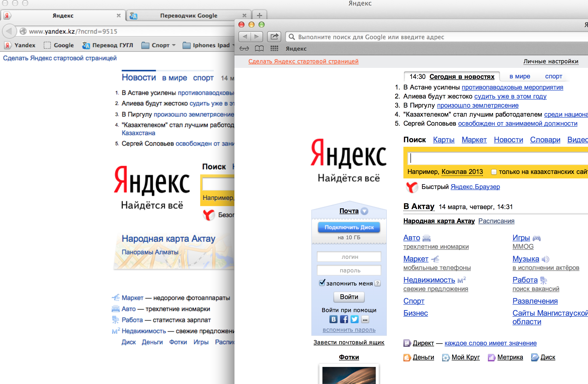The width and height of the screenshot is (588, 384).
Task: Click произошло землетрясение news link in Safari
Action: coord(478,105)
